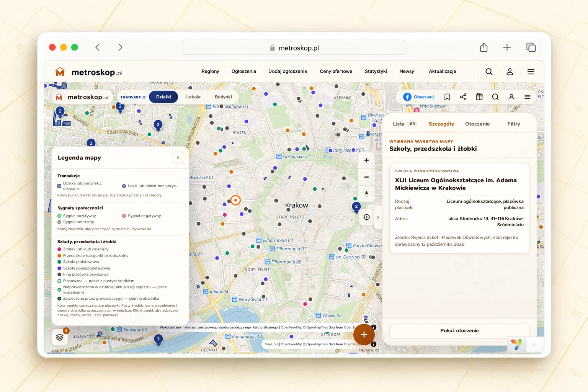Collapse the side panel with the chevron

point(378,217)
